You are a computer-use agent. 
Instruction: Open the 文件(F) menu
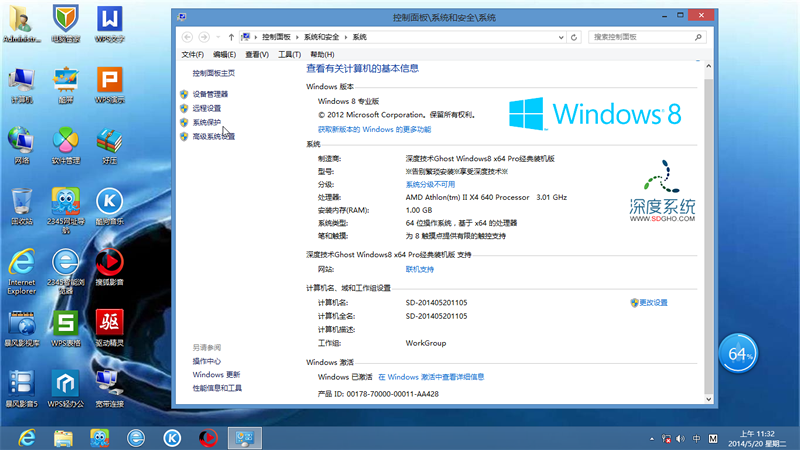tap(192, 55)
